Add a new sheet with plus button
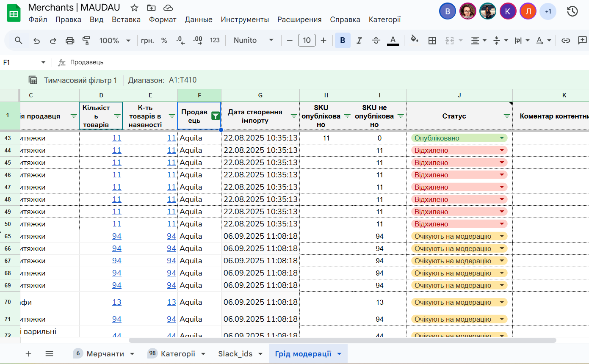The image size is (589, 364). [x=28, y=354]
